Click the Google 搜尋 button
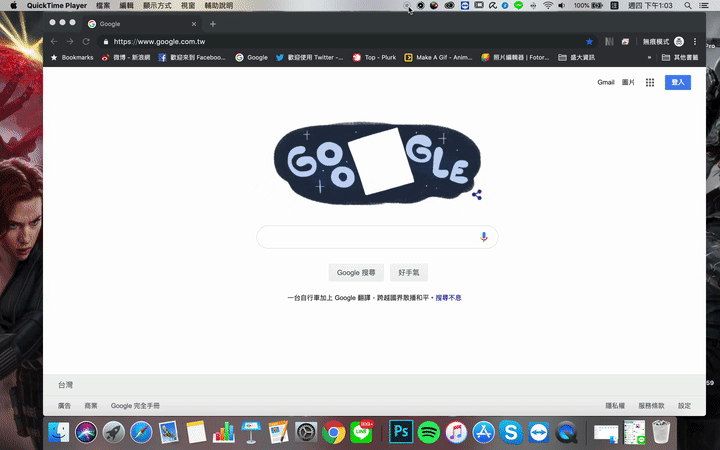720x450 pixels. point(356,272)
